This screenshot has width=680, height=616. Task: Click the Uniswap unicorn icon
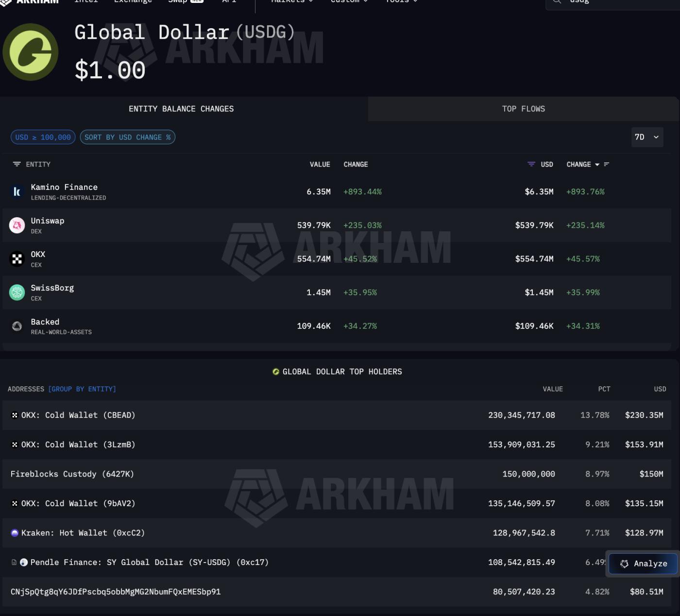click(17, 225)
